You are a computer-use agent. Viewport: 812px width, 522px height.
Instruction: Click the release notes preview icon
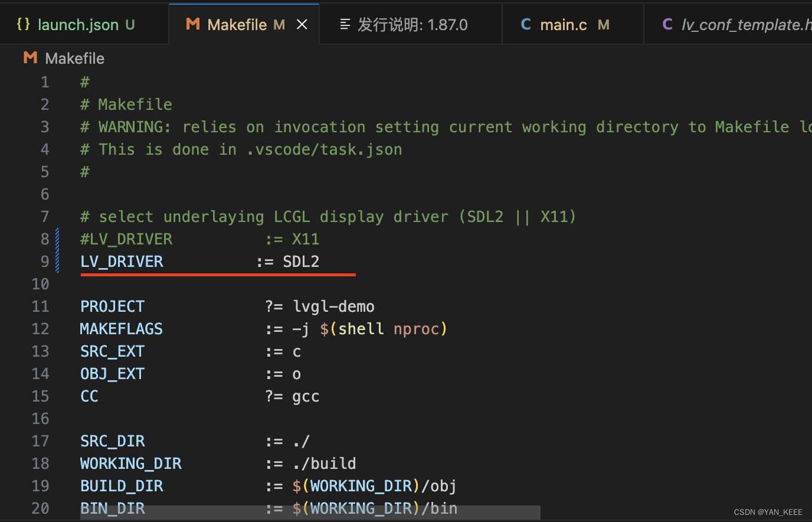coord(345,24)
